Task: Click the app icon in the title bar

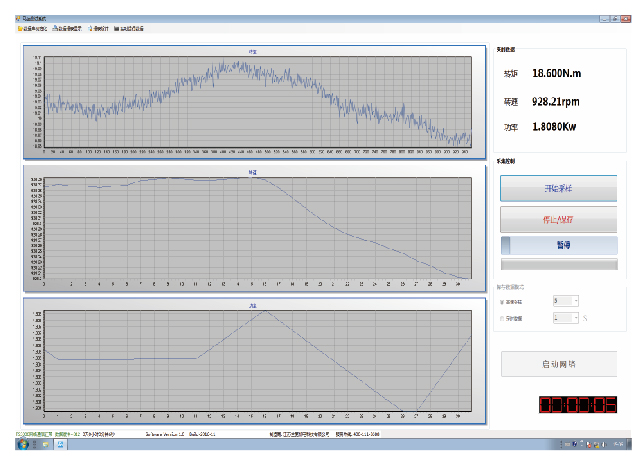Action: point(18,18)
